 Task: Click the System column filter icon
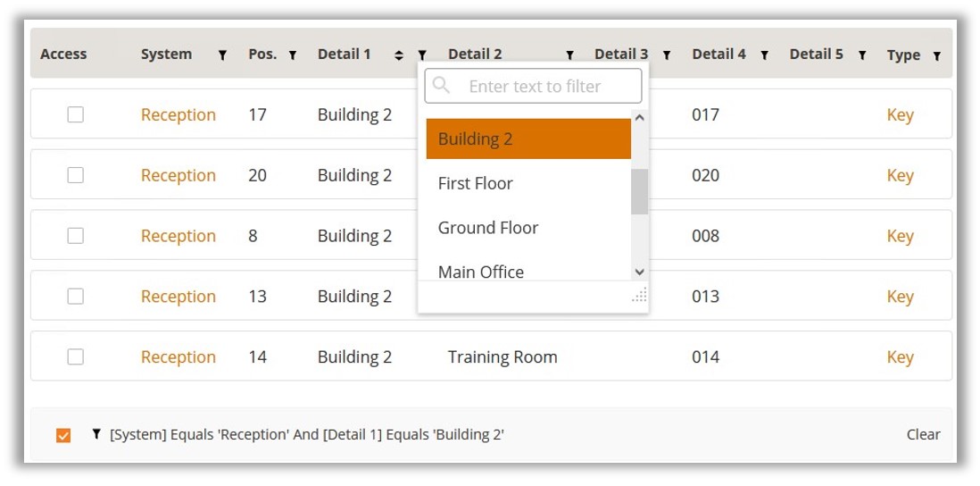(222, 55)
